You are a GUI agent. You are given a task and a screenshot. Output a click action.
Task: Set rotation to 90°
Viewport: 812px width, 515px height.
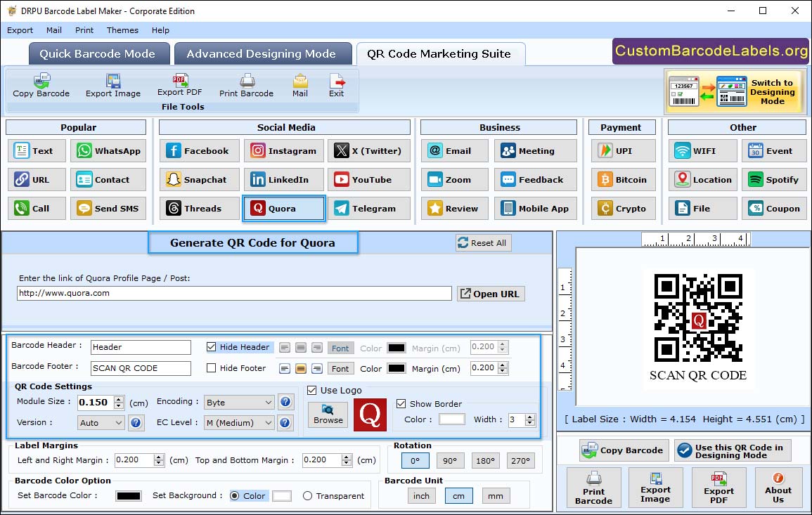point(450,461)
